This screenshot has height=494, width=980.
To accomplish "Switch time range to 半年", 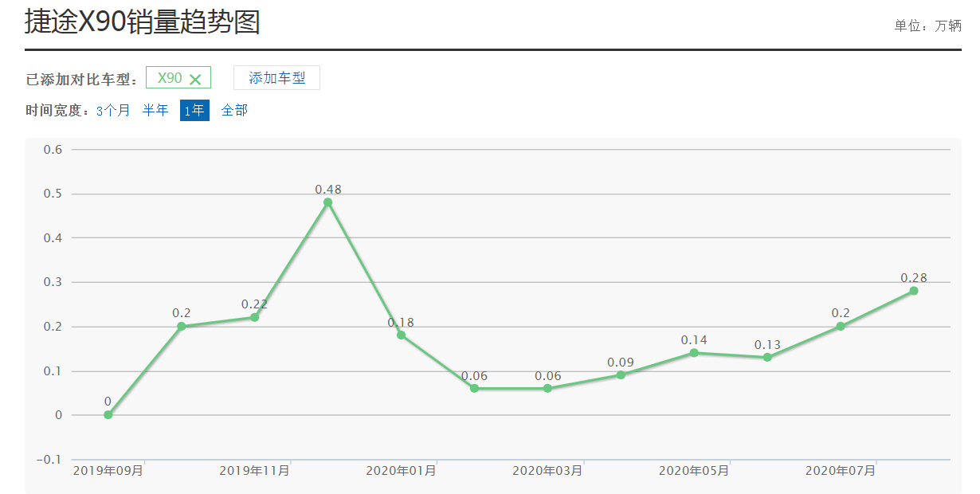I will [x=155, y=111].
